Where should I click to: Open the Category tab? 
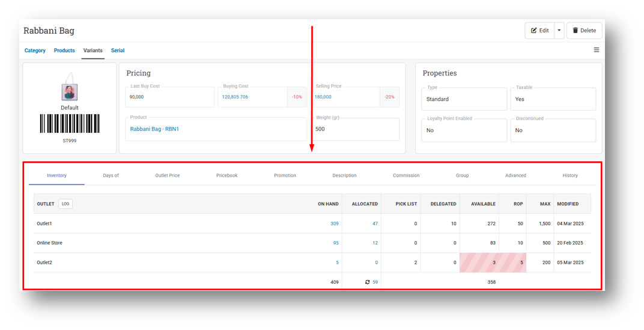tap(35, 50)
